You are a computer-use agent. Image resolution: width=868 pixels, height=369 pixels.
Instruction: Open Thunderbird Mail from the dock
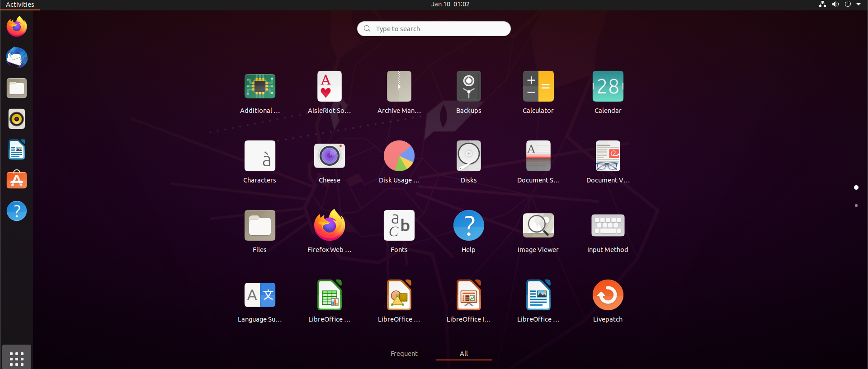(17, 57)
